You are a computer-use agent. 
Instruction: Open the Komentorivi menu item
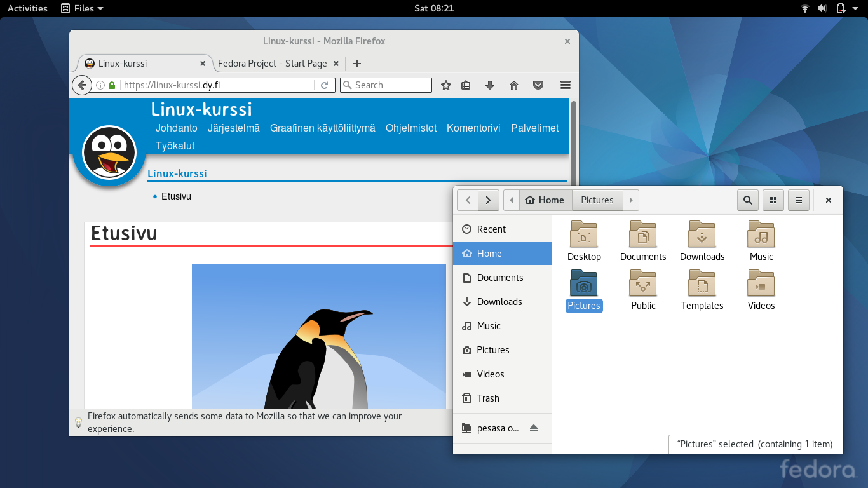473,128
